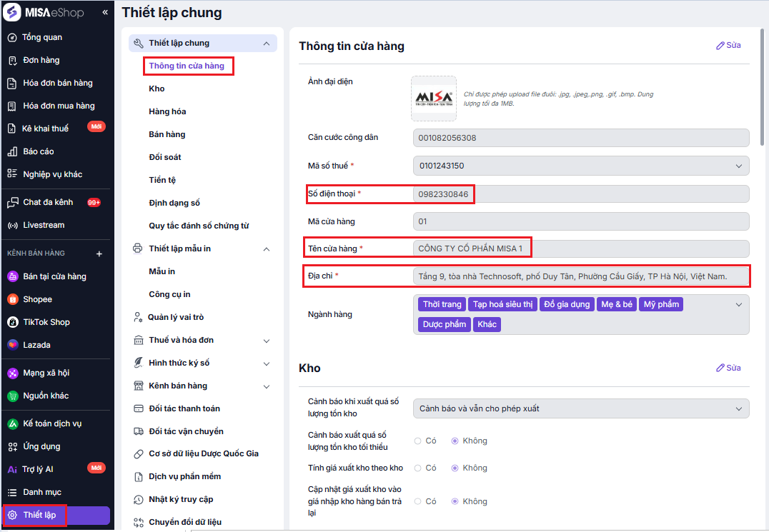Select Không for Cảnh báo xuất quá tồn kho tối thiểu
The image size is (769, 532).
click(455, 441)
